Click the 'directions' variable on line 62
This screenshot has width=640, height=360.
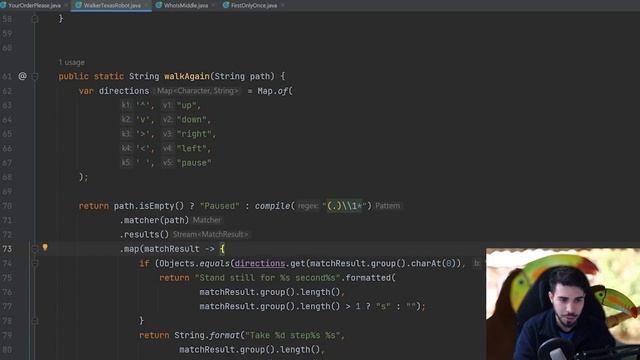pyautogui.click(x=124, y=91)
